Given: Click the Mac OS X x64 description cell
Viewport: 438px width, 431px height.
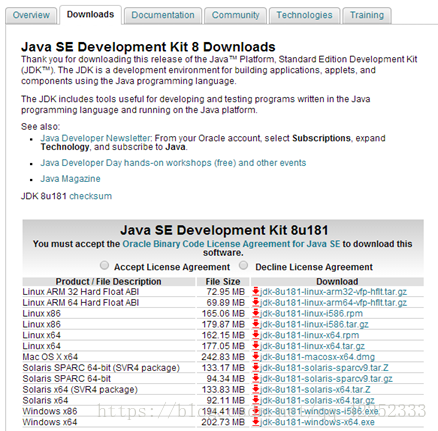Looking at the screenshot, I should [109, 357].
